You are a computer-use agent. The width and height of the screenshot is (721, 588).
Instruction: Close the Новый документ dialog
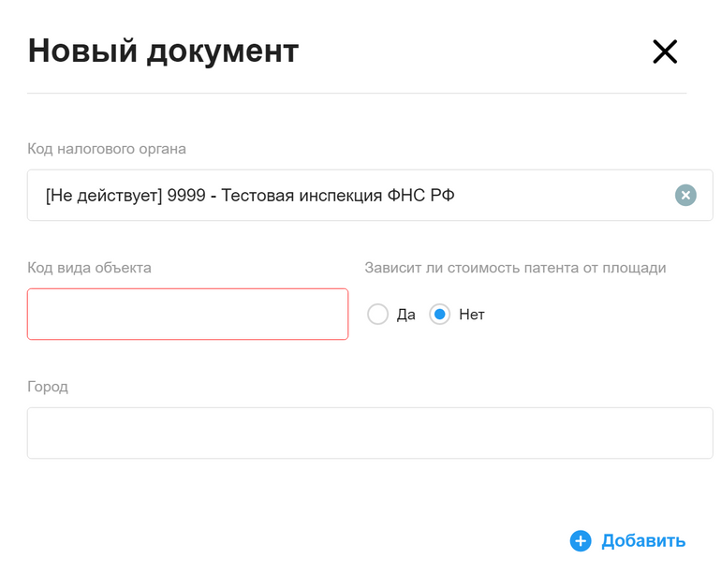coord(665,51)
